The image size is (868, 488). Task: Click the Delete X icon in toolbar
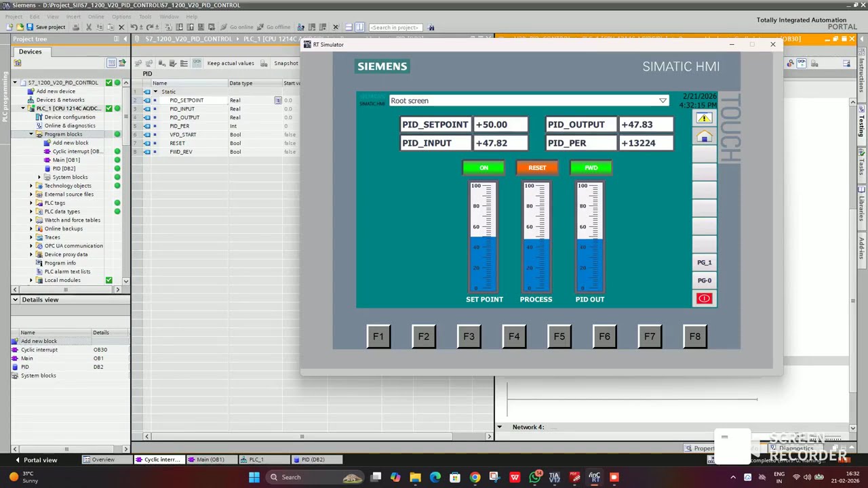tap(121, 27)
